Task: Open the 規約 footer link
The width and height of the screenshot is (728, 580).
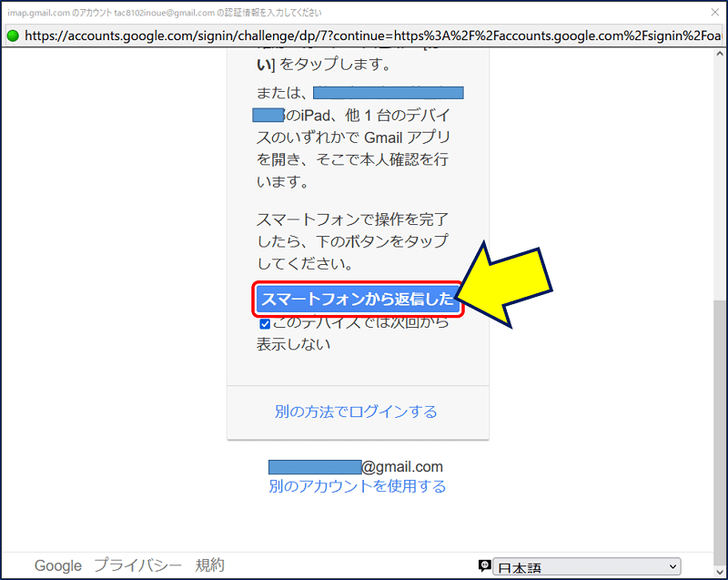Action: tap(210, 565)
